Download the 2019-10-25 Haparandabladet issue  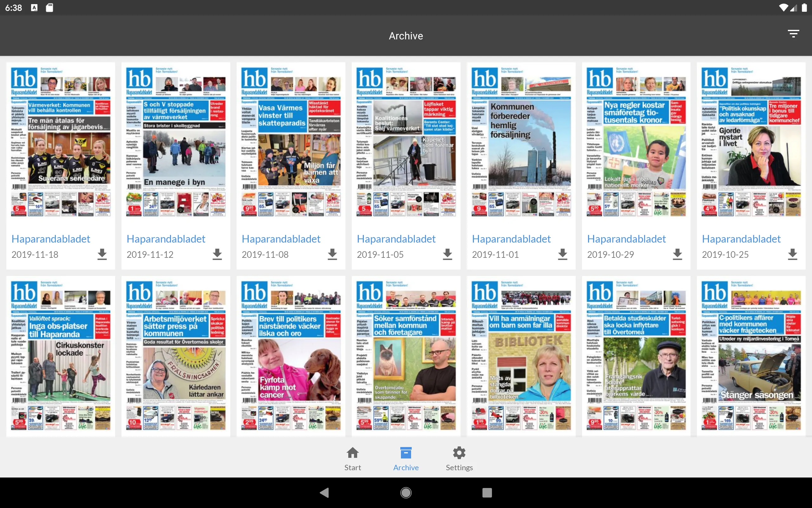tap(793, 254)
